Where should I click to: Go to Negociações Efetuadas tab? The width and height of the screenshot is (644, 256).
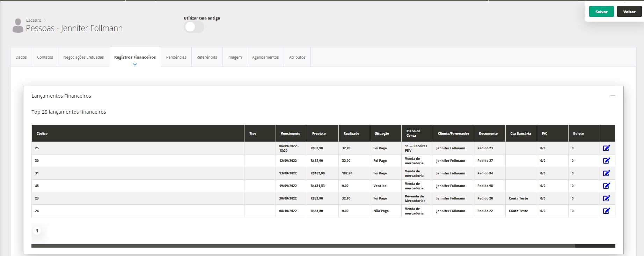pyautogui.click(x=83, y=57)
